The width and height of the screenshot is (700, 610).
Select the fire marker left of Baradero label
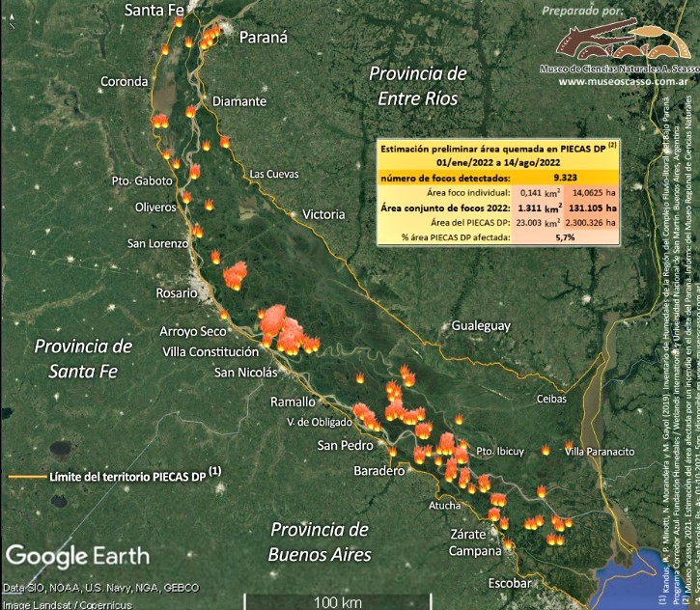coord(392,451)
